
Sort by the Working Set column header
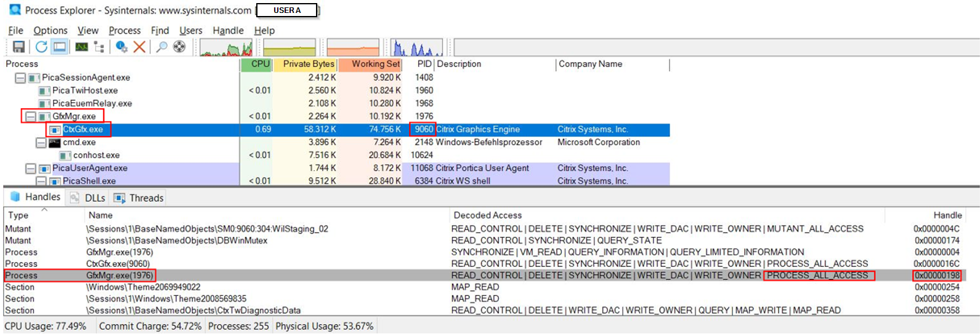point(370,64)
